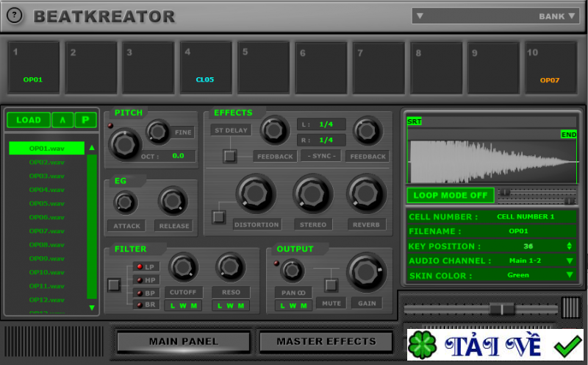Click the horizontal volume slider handle
Viewport: 588px width, 365px height.
[502, 309]
